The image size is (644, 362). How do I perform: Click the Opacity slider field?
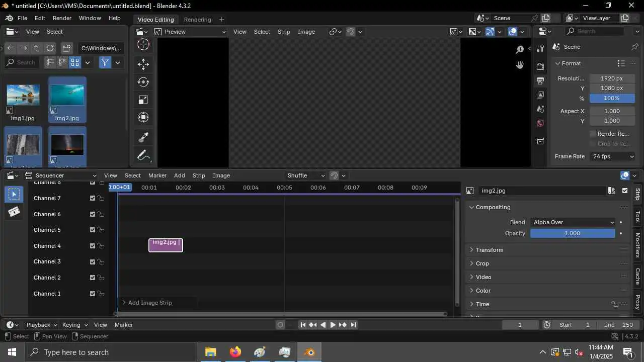click(x=573, y=233)
